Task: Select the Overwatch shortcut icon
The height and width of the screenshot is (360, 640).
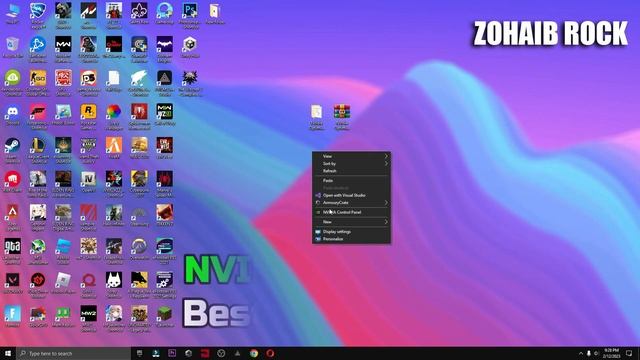Action: click(x=139, y=246)
